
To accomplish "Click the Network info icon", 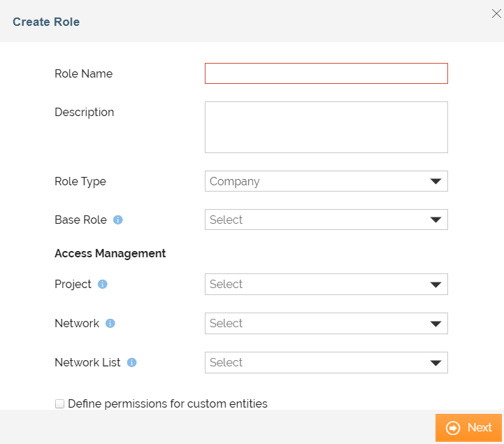I will (x=110, y=323).
